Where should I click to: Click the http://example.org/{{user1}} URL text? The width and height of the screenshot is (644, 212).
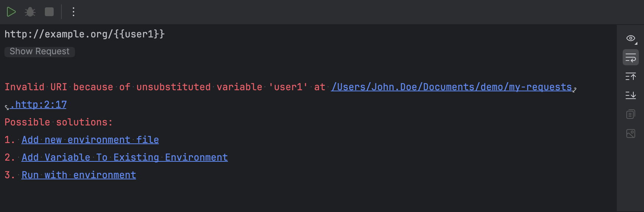85,34
